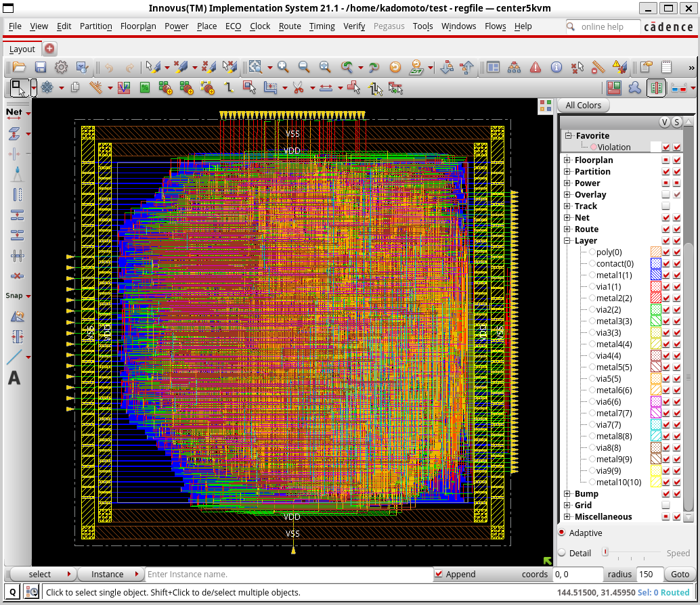Screen dimensions: 700x605
Task: Click the Instance type button
Action: coord(111,575)
